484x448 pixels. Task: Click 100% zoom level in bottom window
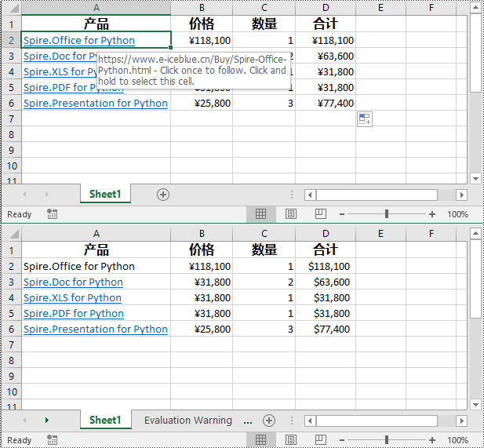click(458, 440)
